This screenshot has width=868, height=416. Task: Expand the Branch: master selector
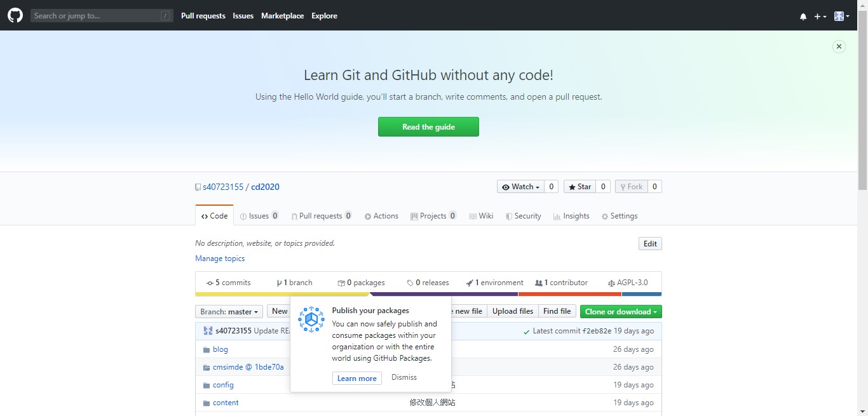[229, 312]
